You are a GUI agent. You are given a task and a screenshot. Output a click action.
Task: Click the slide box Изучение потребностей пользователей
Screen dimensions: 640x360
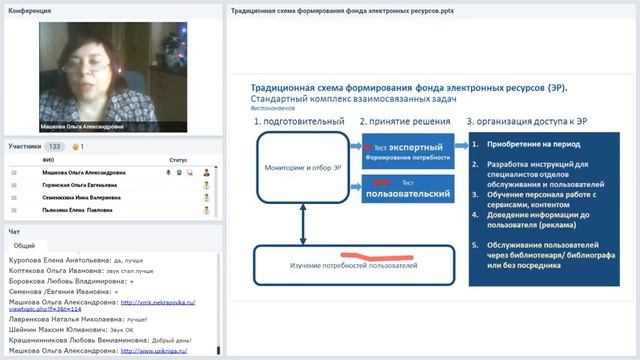(x=354, y=265)
